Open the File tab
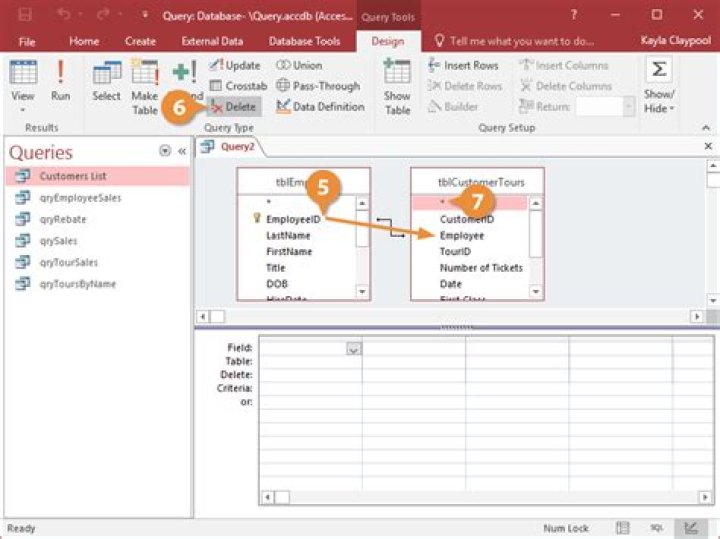The height and width of the screenshot is (539, 720). tap(27, 42)
